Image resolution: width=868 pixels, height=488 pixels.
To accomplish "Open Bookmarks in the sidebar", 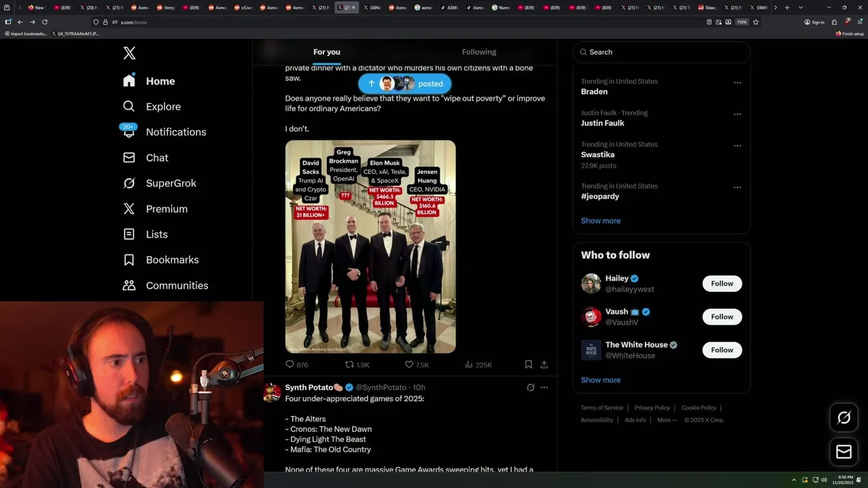I will click(161, 260).
